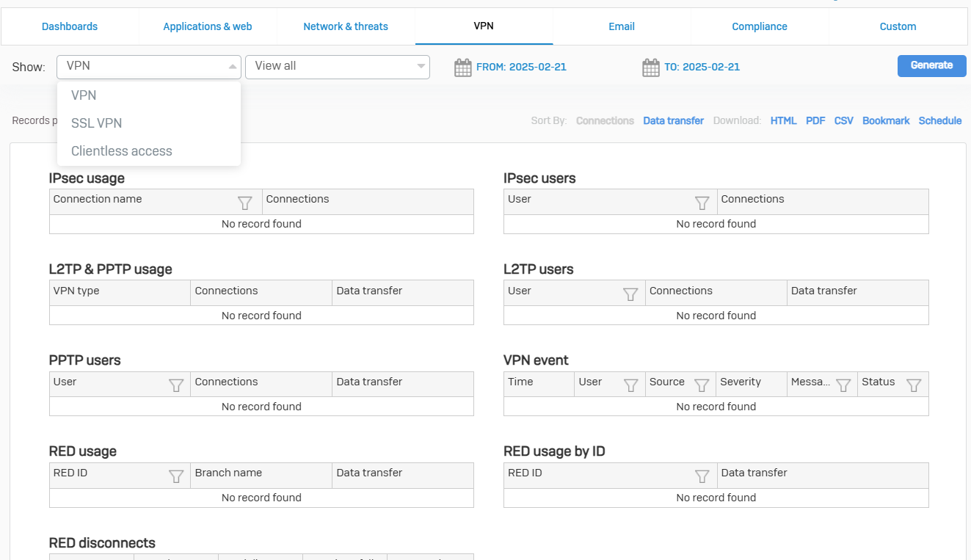
Task: Sort by Data transfer
Action: pos(673,121)
